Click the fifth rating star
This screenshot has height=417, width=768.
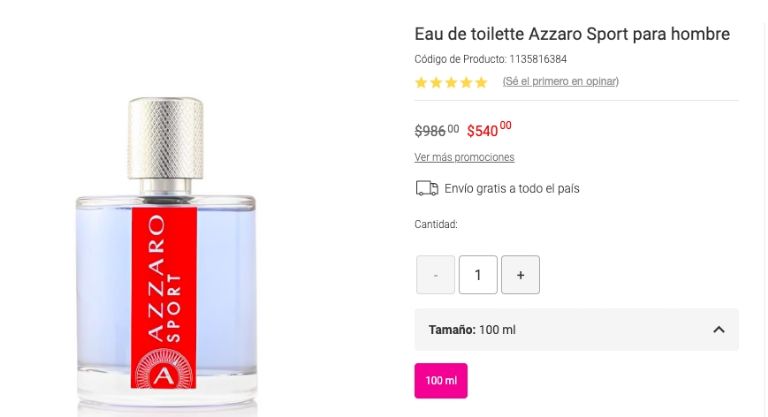(x=481, y=82)
